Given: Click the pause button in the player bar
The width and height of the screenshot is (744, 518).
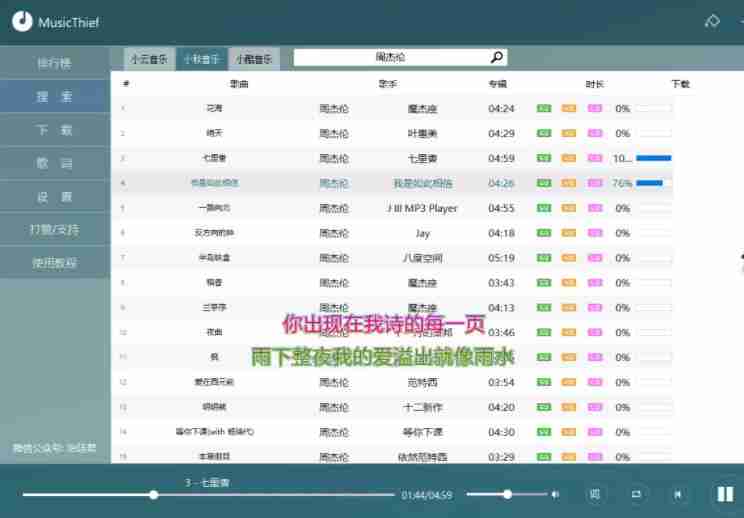Looking at the screenshot, I should pos(725,494).
